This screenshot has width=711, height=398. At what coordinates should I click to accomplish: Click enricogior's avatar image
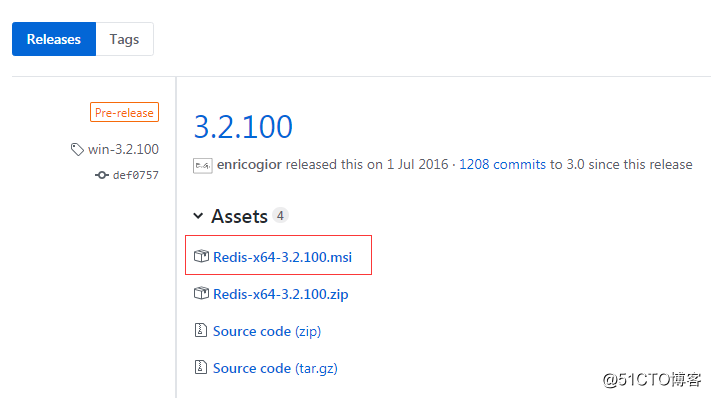pos(203,165)
